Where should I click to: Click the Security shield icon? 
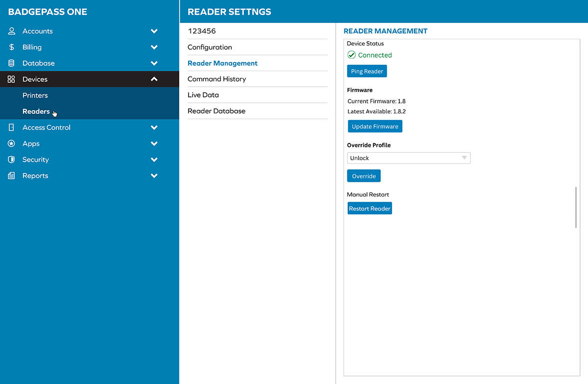pos(12,160)
